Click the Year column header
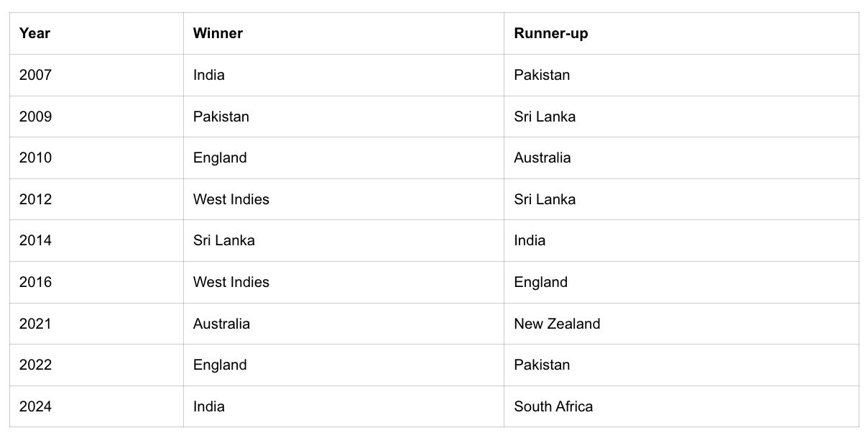868x433 pixels. point(34,33)
